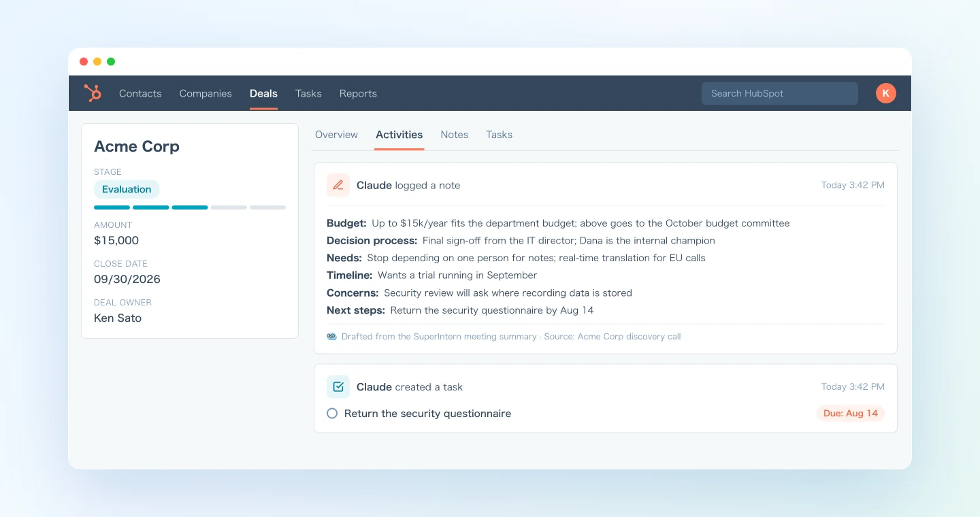Mark Return the security questionnaire task complete
Screen dimensions: 980x517
tap(332, 414)
